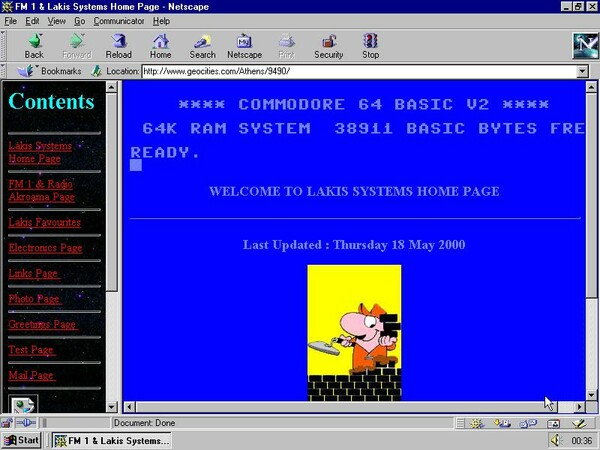Visit the Photo Page link
This screenshot has width=600, height=450.
click(x=34, y=299)
